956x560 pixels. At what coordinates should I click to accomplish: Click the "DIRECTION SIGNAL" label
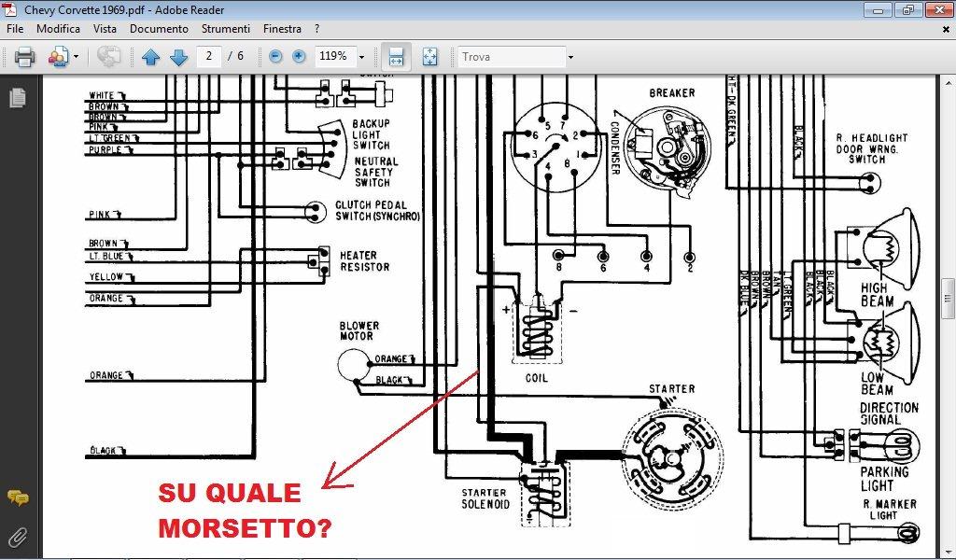pyautogui.click(x=889, y=413)
